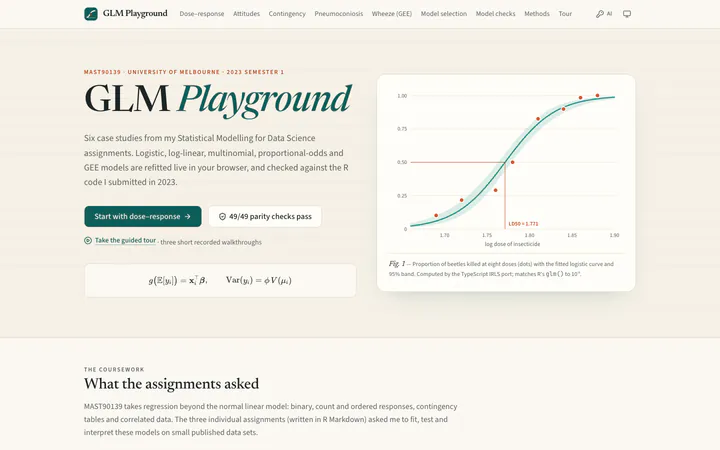The width and height of the screenshot is (720, 450).
Task: Click the 'What the assignments asked' heading
Action: pyautogui.click(x=171, y=383)
